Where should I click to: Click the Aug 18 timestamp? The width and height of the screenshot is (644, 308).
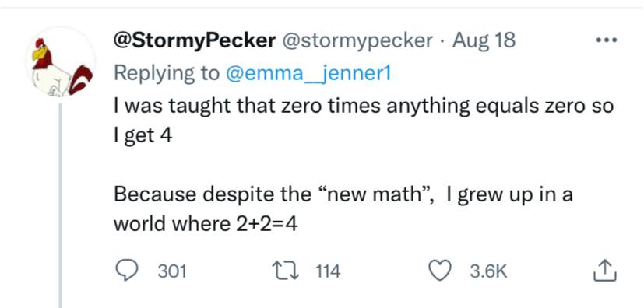coord(484,40)
